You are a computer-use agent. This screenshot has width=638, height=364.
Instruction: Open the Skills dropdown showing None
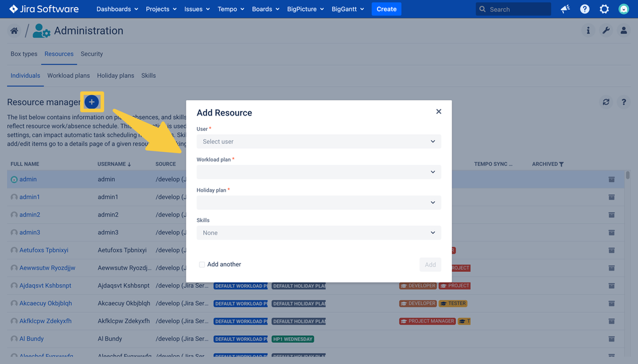[319, 232]
